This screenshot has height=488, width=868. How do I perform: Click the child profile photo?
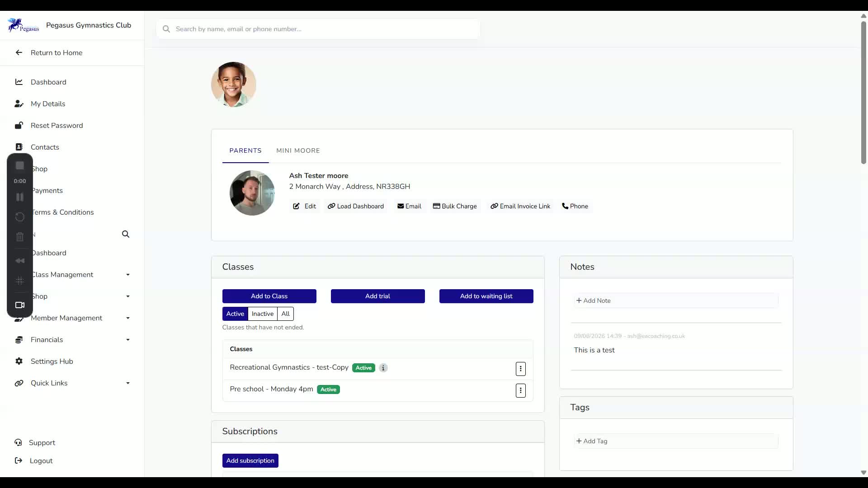point(234,84)
